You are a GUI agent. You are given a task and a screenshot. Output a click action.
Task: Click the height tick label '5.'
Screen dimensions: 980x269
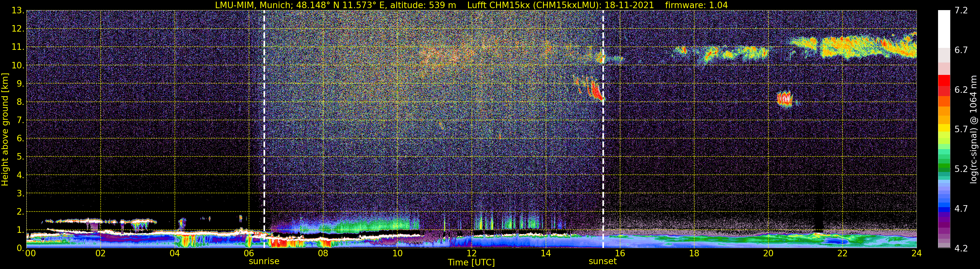[x=20, y=157]
